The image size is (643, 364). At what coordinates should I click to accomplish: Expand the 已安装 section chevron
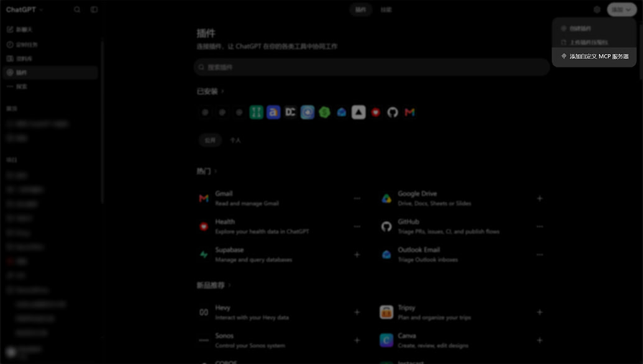coord(222,91)
